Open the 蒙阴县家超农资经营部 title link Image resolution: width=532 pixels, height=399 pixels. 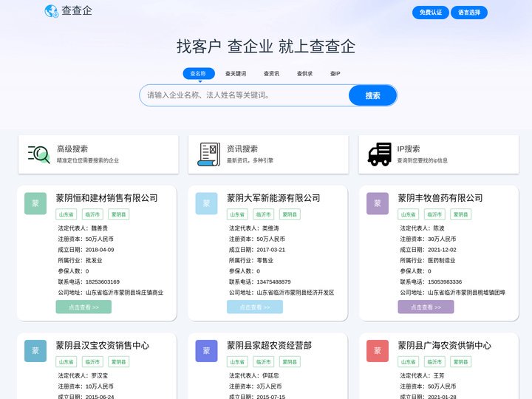click(270, 345)
